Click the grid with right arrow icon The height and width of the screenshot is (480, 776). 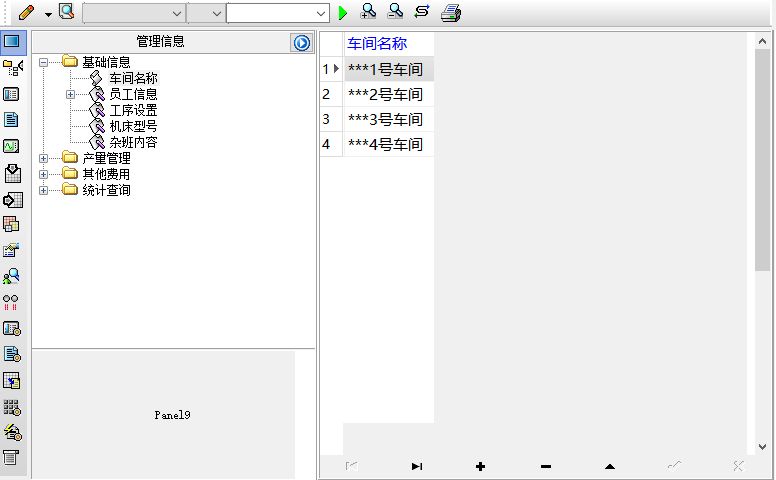coord(13,200)
